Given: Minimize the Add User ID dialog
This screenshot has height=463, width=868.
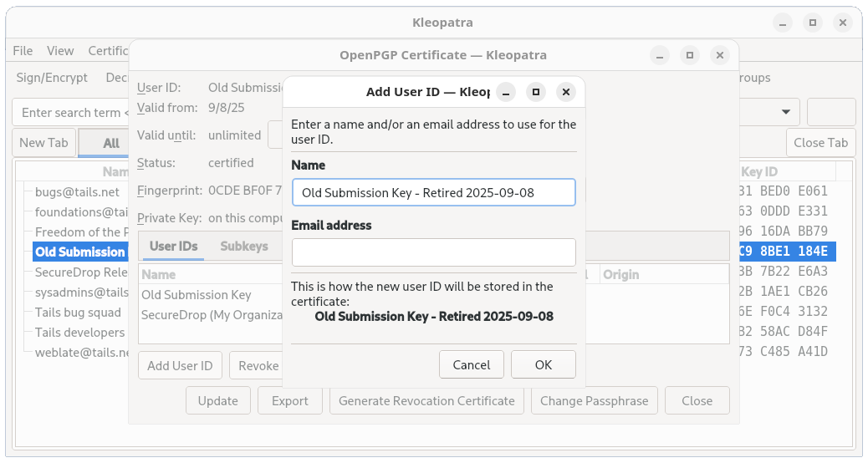Looking at the screenshot, I should [505, 92].
